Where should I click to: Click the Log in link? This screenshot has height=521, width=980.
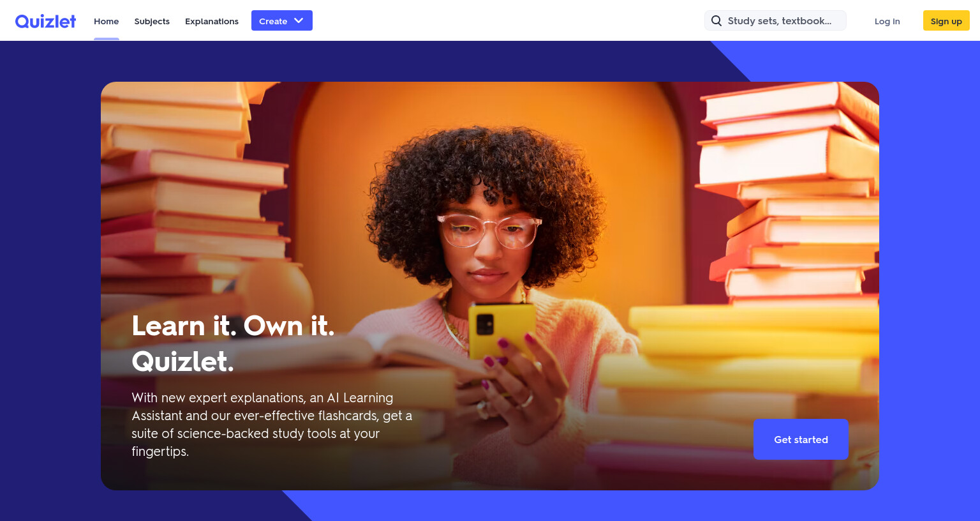coord(887,21)
